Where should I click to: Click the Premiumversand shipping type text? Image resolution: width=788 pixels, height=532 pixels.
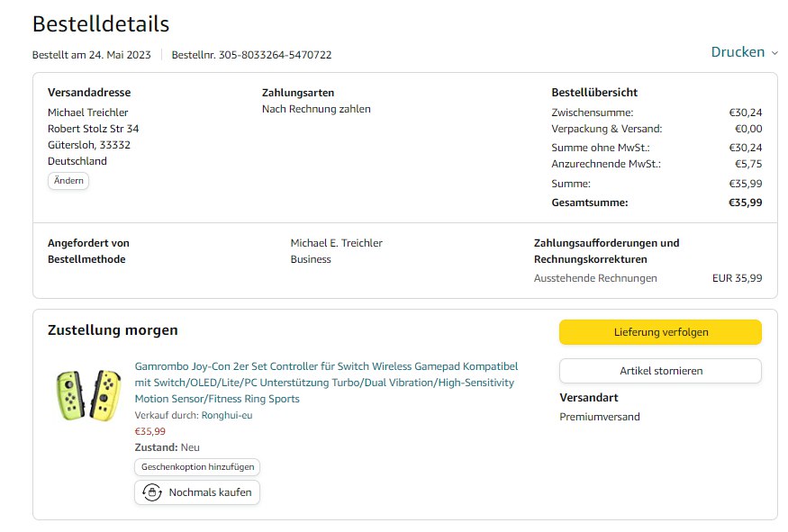tap(600, 417)
